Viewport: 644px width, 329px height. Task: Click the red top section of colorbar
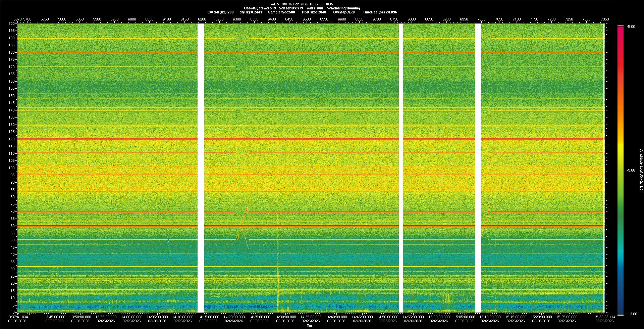(620, 40)
